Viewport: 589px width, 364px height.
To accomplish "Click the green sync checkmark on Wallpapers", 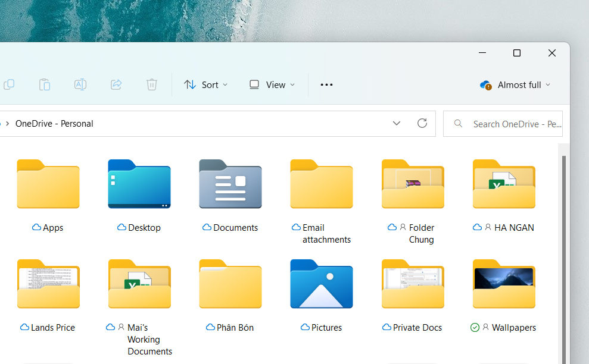I will (x=475, y=327).
